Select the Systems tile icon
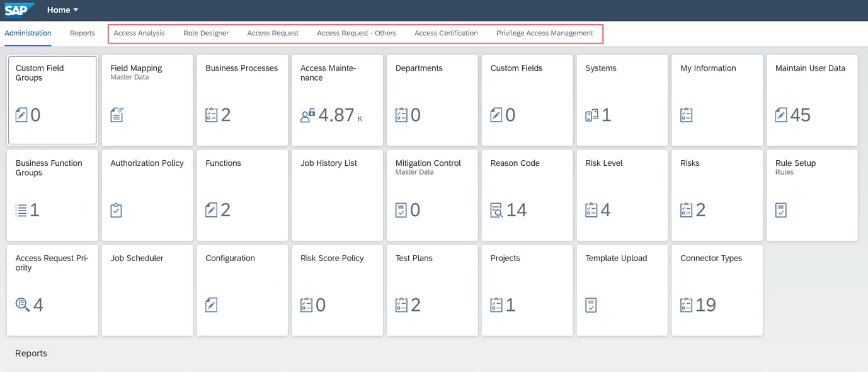Screen dimensions: 868x372 click(591, 114)
